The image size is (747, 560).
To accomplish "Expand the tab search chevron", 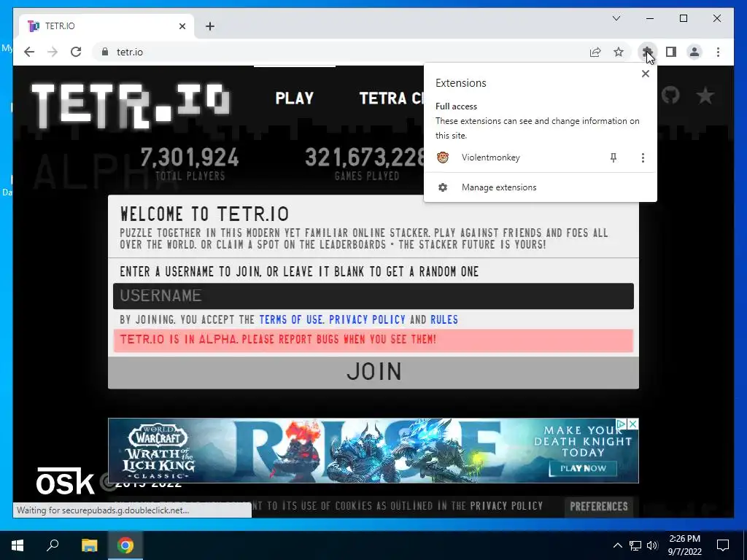I will point(616,18).
